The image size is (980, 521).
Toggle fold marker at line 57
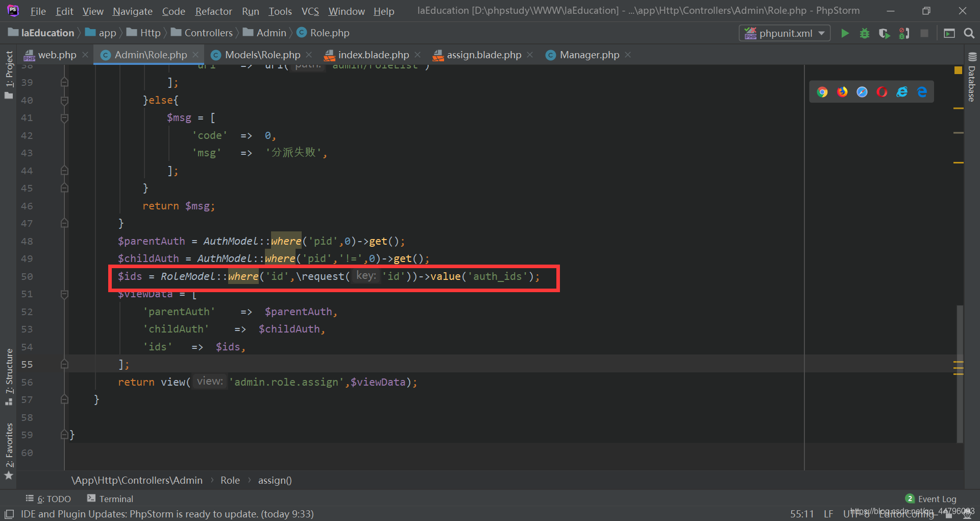[x=64, y=399]
